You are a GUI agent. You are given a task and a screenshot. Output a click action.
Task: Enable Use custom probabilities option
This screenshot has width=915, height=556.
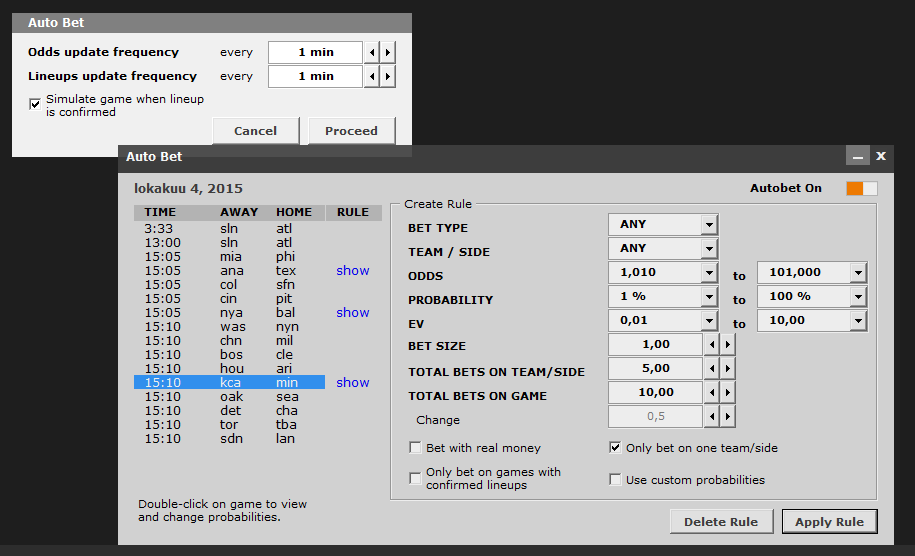click(615, 480)
